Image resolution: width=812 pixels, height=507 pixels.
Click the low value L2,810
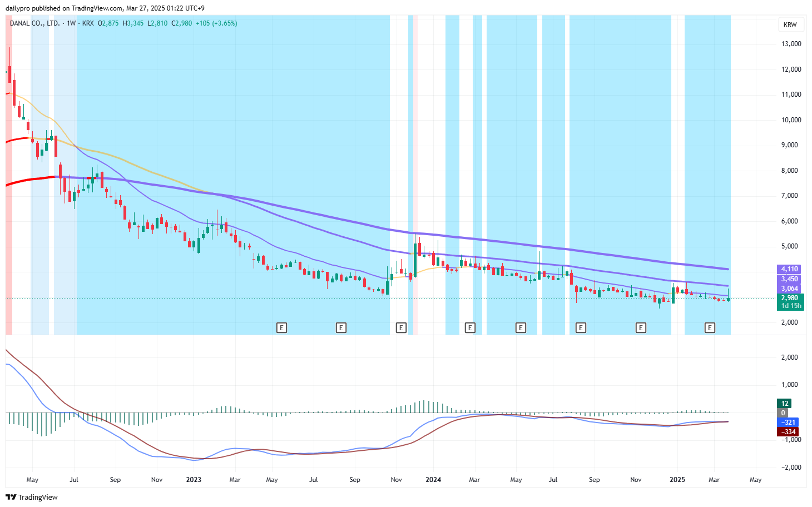(x=157, y=23)
